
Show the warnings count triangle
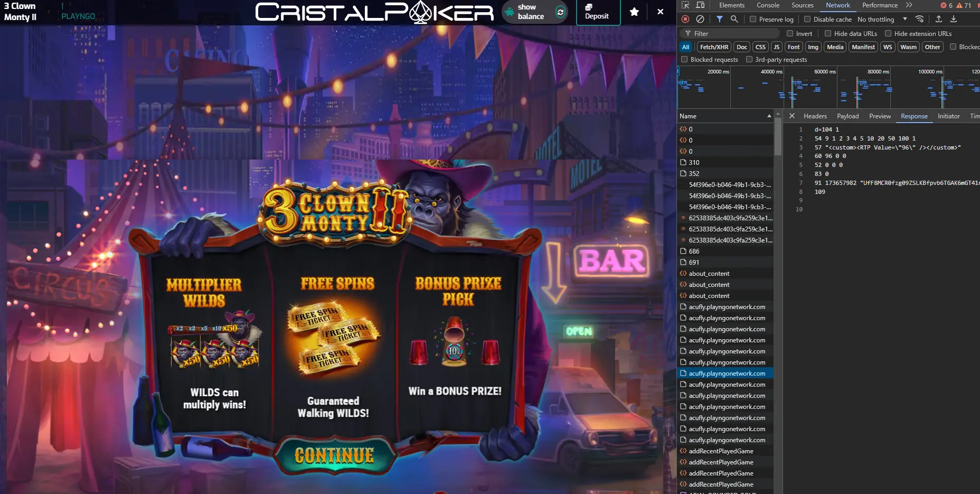[x=964, y=5]
